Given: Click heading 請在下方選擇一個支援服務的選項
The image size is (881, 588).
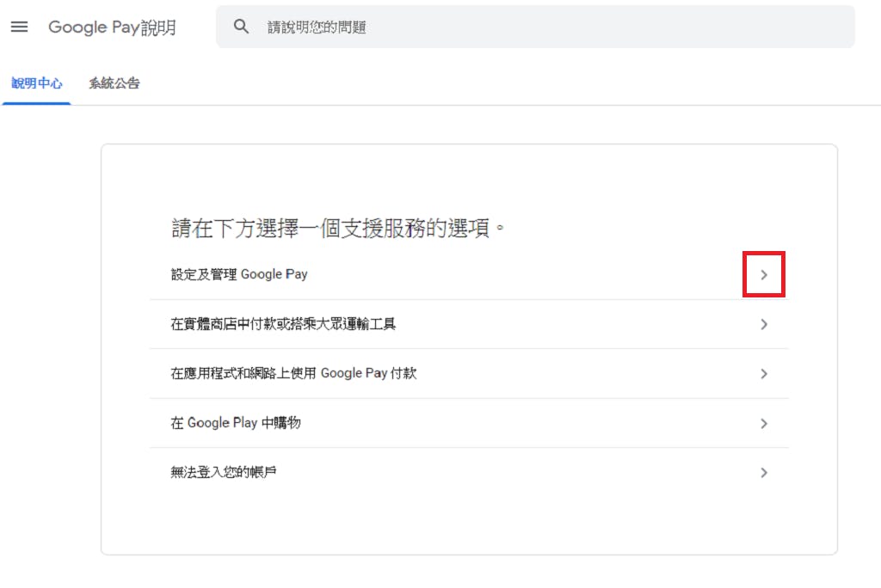Looking at the screenshot, I should (337, 228).
